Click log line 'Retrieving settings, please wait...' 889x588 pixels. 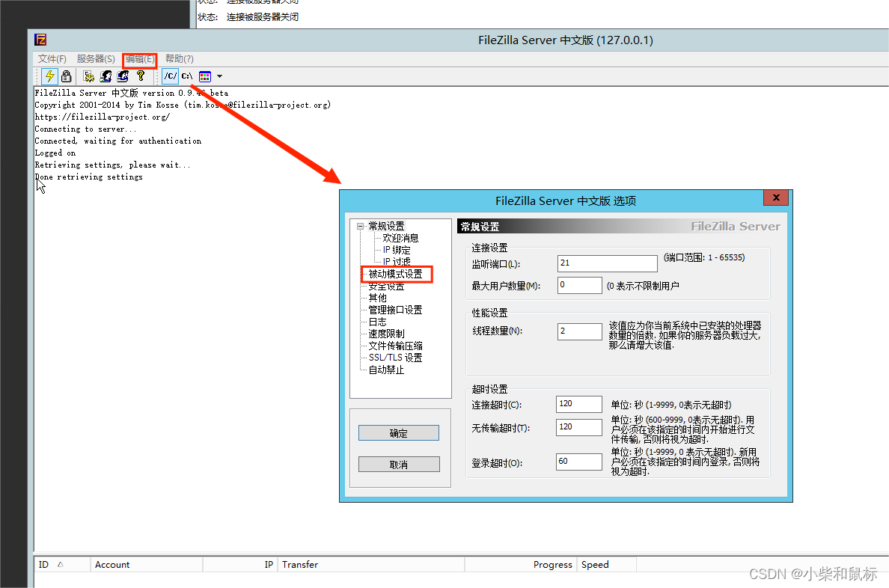112,165
